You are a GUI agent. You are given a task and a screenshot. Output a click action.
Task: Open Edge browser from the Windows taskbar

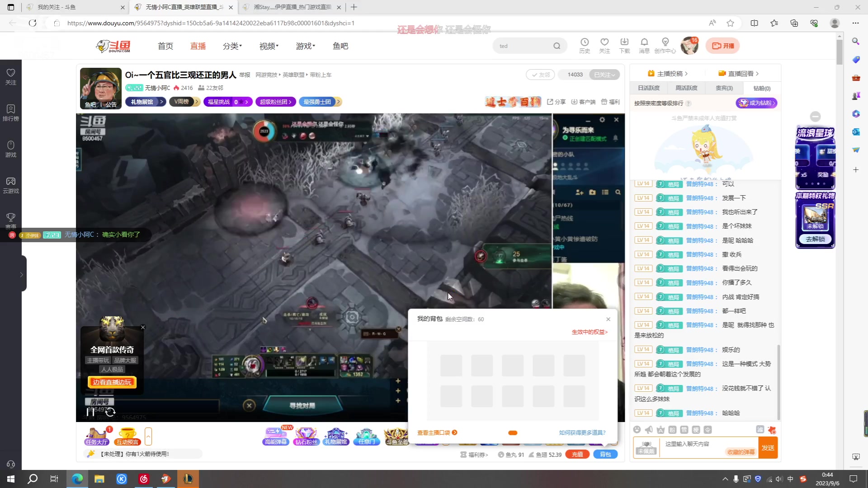click(77, 479)
